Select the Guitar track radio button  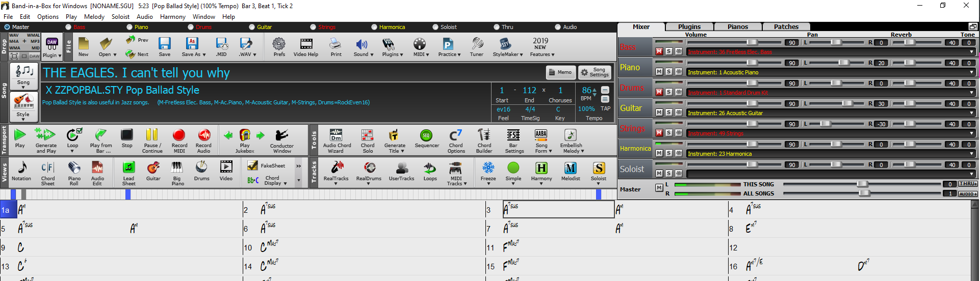252,27
